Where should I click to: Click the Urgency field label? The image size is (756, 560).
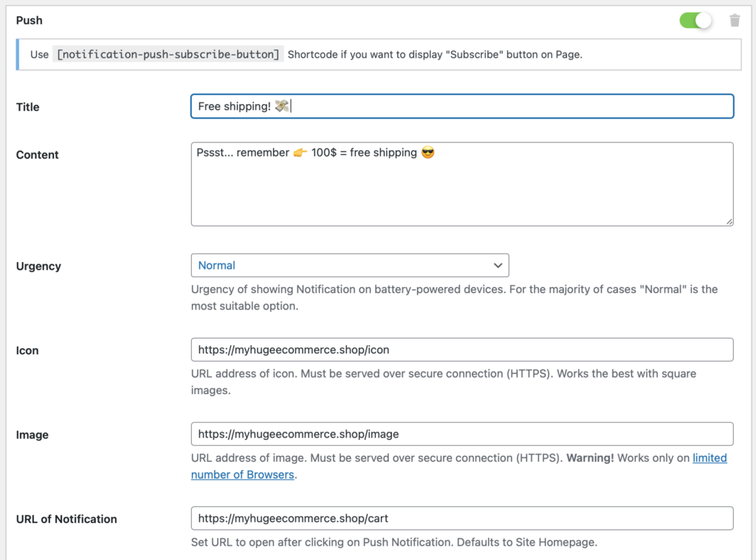[x=38, y=266]
